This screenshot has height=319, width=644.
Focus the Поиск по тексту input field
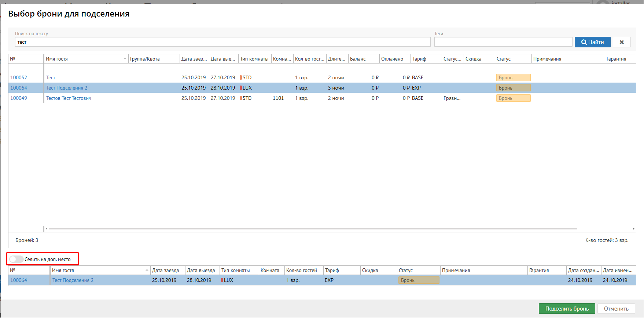point(222,42)
